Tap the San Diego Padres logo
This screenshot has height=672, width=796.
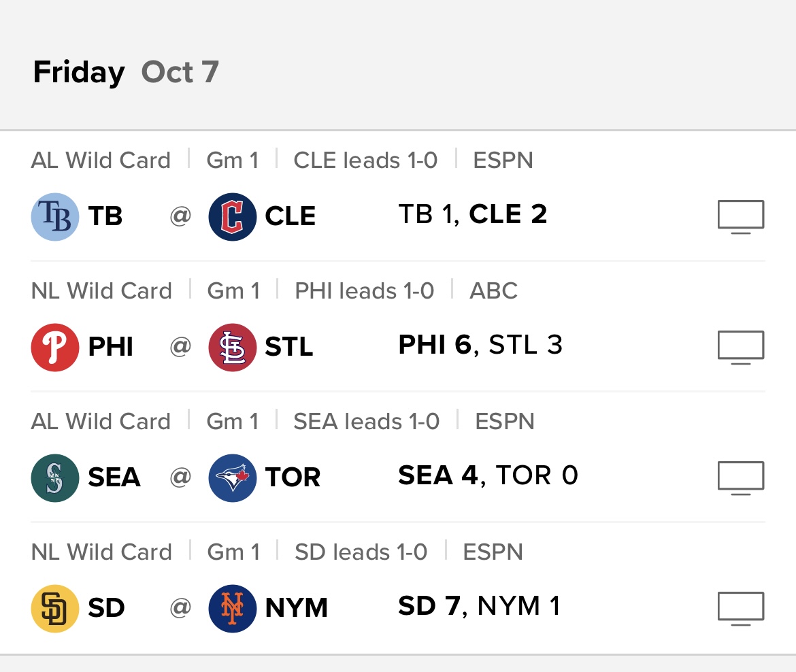tap(55, 609)
